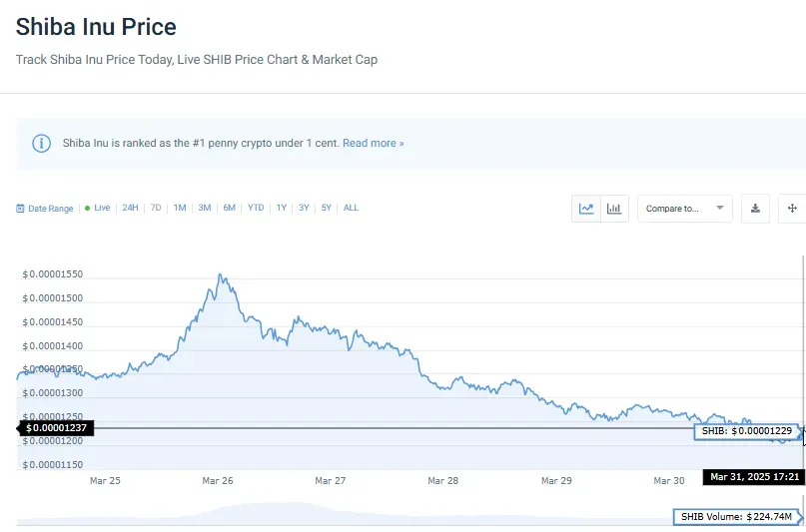The width and height of the screenshot is (806, 532).
Task: Select the 1Y time range
Action: pyautogui.click(x=282, y=208)
